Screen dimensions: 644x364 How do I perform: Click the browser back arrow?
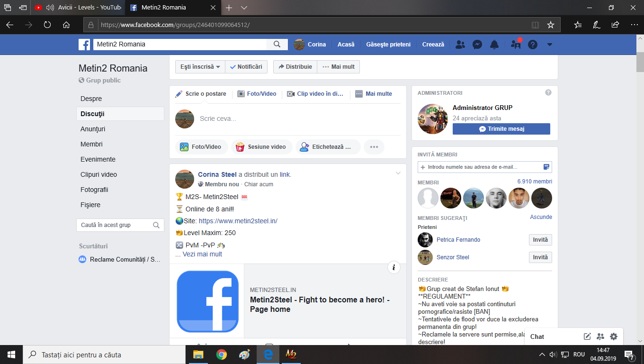[9, 25]
